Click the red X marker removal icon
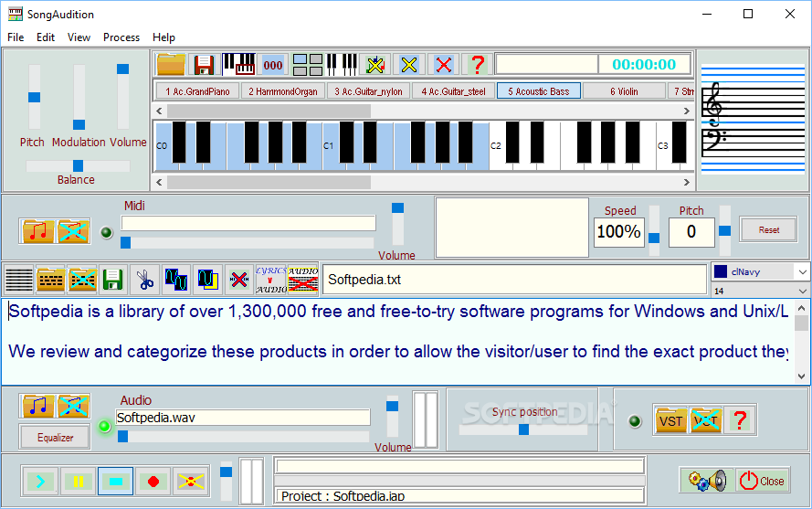 (x=238, y=280)
